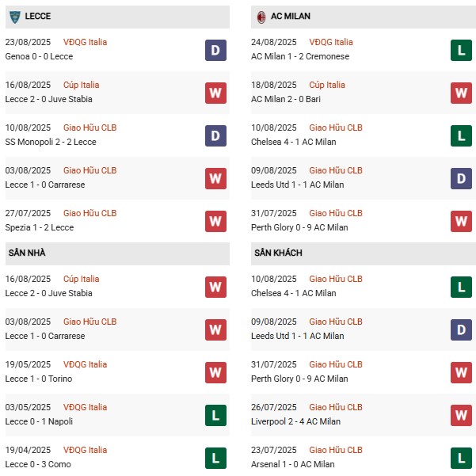Click the W badge for AC Milan 2-0 Bari
The width and height of the screenshot is (476, 476).
462,93
